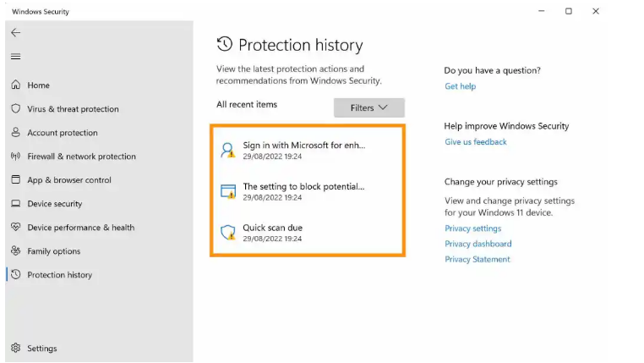Click the Family options icon
The width and height of the screenshot is (644, 363).
[15, 251]
